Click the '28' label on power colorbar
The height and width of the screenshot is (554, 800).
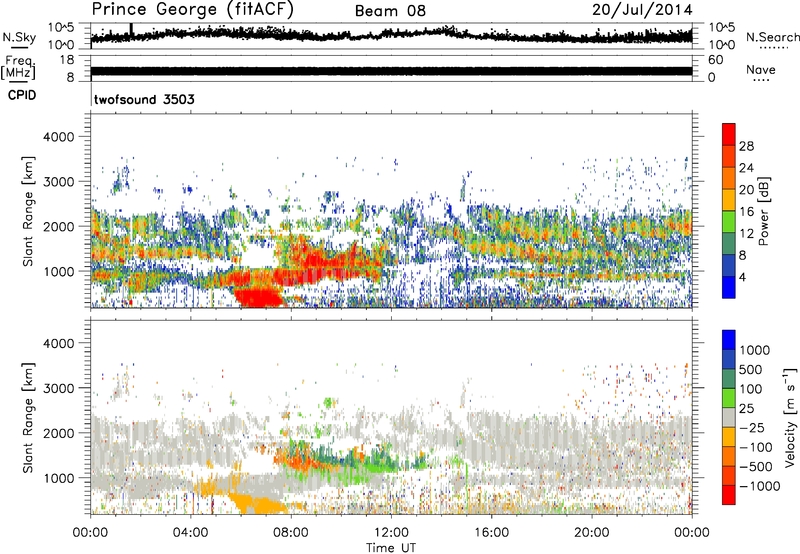pyautogui.click(x=746, y=146)
